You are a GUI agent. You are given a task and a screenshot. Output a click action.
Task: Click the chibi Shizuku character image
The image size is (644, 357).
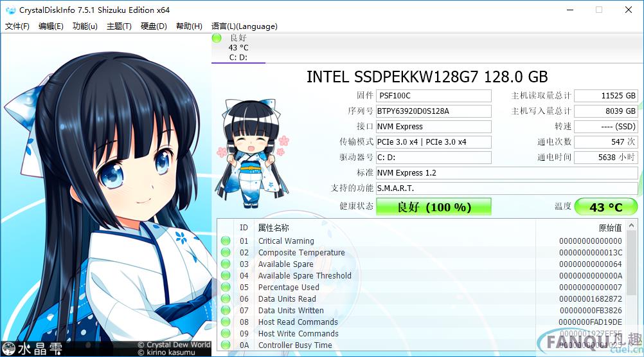(x=252, y=153)
